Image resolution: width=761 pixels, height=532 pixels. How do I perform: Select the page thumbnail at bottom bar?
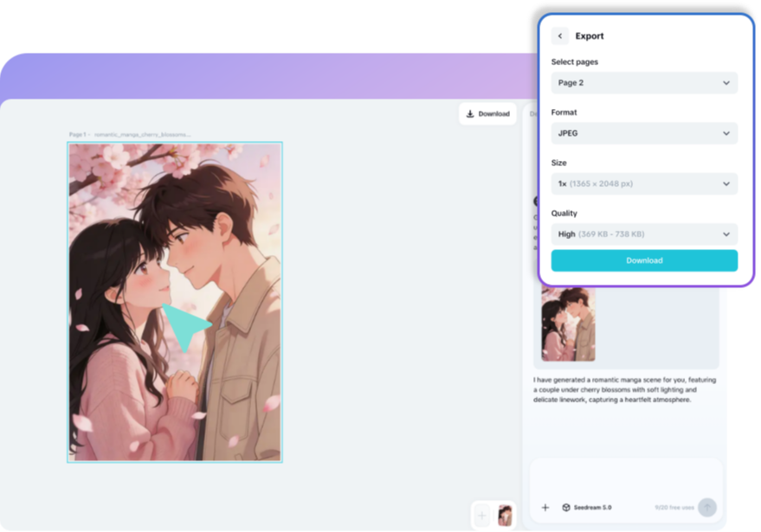pyautogui.click(x=505, y=515)
